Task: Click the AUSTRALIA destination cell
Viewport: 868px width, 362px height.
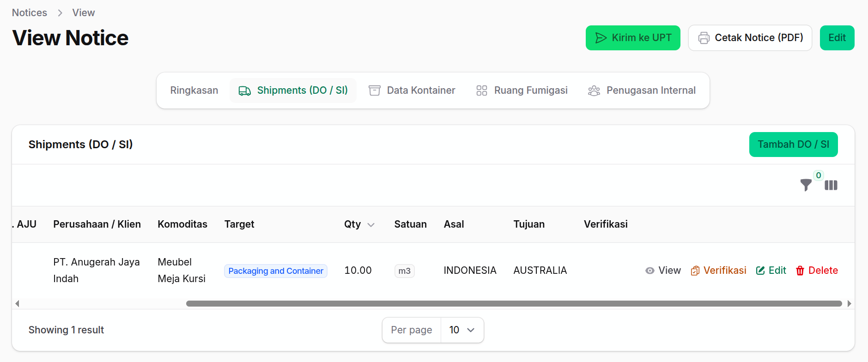Action: [540, 271]
